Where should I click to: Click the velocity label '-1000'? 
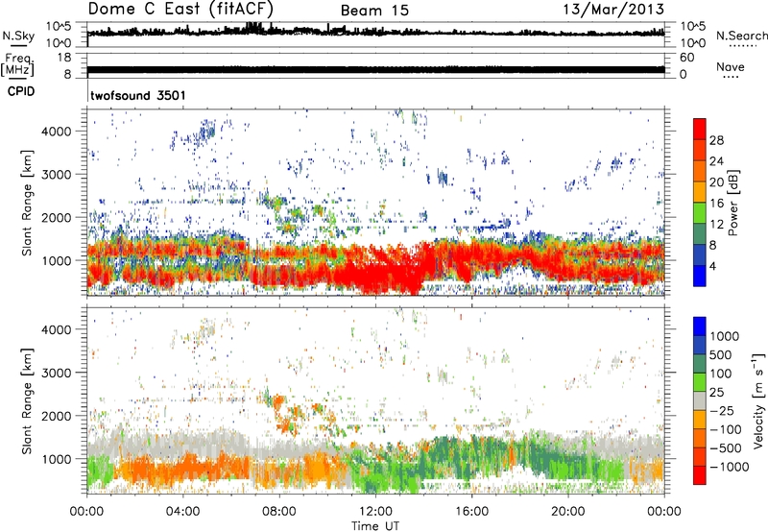[x=729, y=467]
